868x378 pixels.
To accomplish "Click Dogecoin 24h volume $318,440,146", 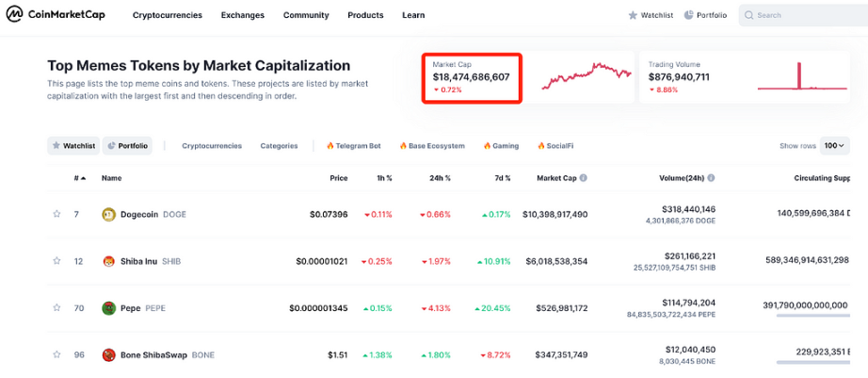I will coord(688,209).
